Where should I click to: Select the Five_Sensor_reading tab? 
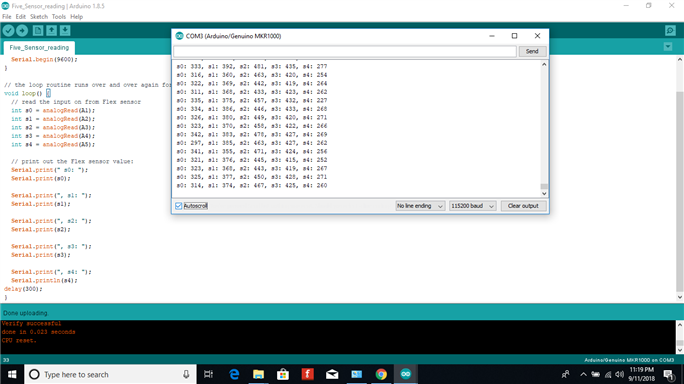click(x=39, y=48)
